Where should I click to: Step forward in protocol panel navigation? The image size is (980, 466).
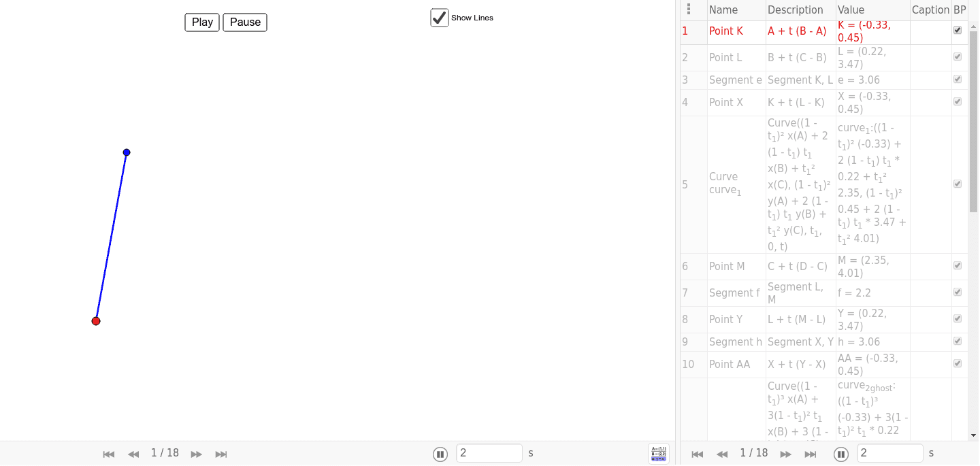(x=785, y=454)
